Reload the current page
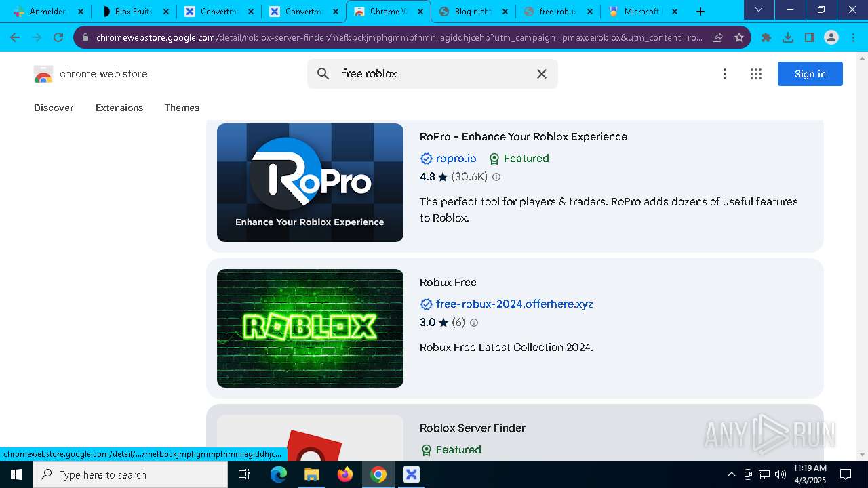This screenshot has height=488, width=868. point(58,37)
